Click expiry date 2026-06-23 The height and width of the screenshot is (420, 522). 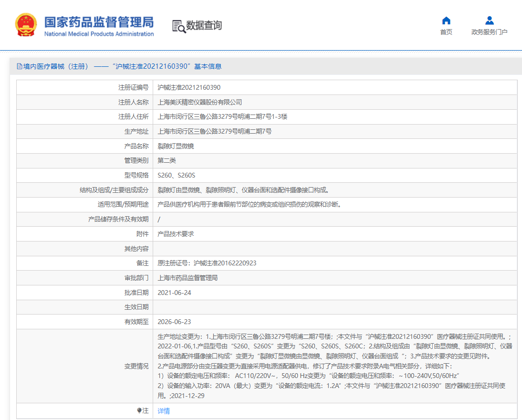click(174, 322)
